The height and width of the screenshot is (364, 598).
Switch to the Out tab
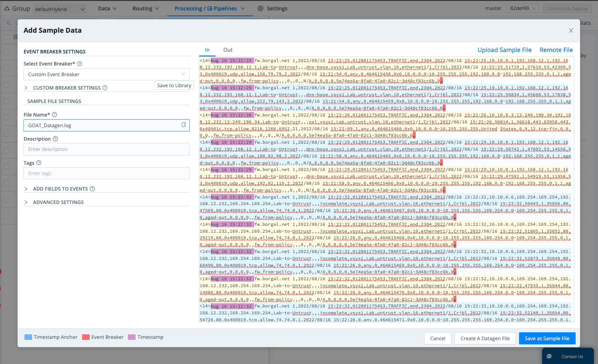pyautogui.click(x=228, y=50)
